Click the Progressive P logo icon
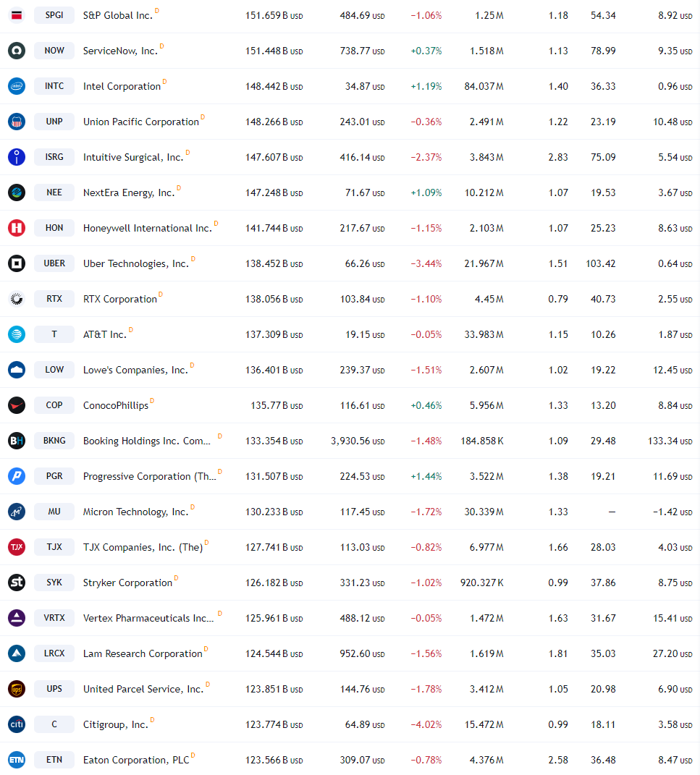The height and width of the screenshot is (775, 700). [17, 476]
